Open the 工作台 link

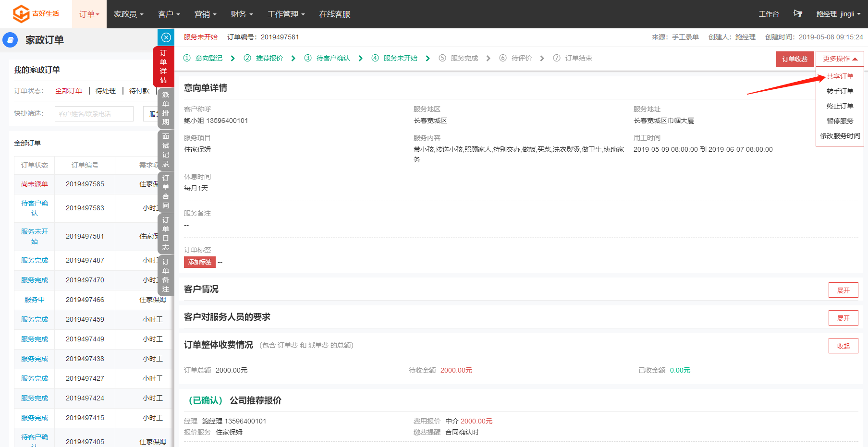769,14
